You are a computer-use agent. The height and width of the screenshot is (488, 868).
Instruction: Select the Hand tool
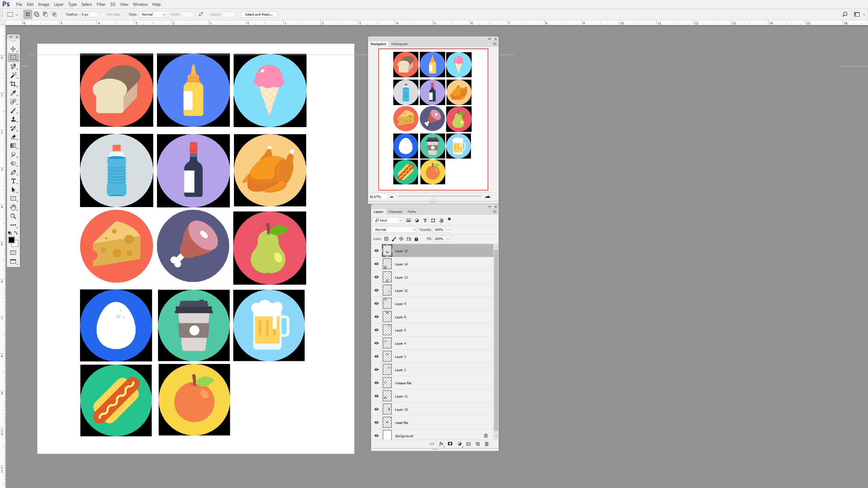[x=13, y=207]
